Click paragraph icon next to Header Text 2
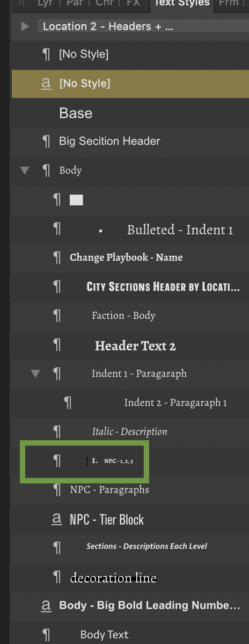 (57, 345)
